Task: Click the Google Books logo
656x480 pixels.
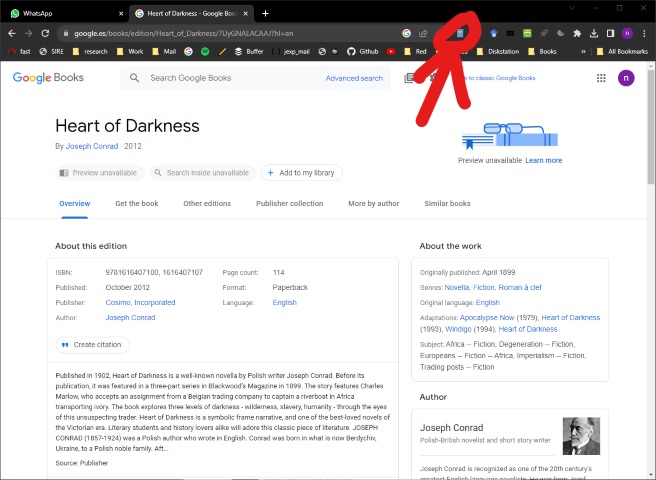Action: (x=48, y=78)
